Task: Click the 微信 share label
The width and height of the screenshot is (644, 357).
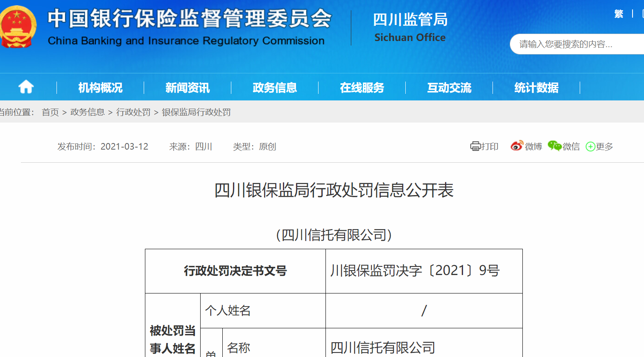Action: point(571,146)
